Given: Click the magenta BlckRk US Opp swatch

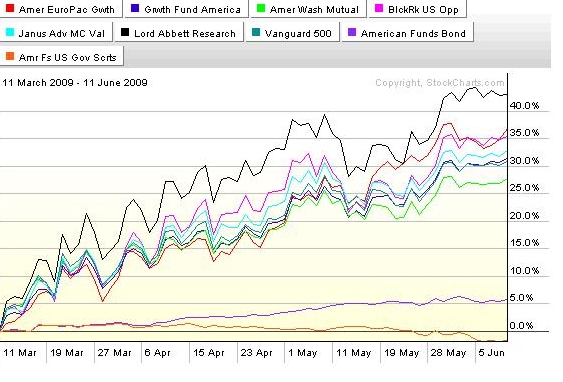Looking at the screenshot, I should point(379,8).
